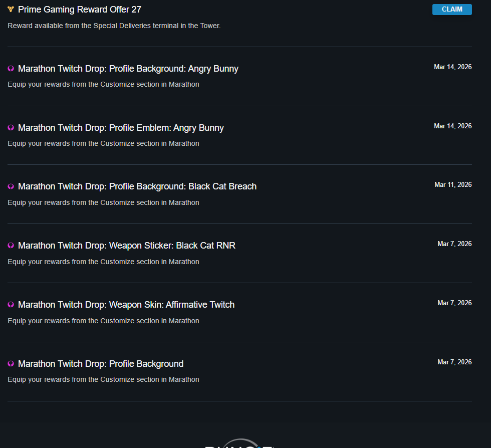Open Weapon Skin: Affirmative Twitch entry title
491x448 pixels.
click(x=126, y=305)
